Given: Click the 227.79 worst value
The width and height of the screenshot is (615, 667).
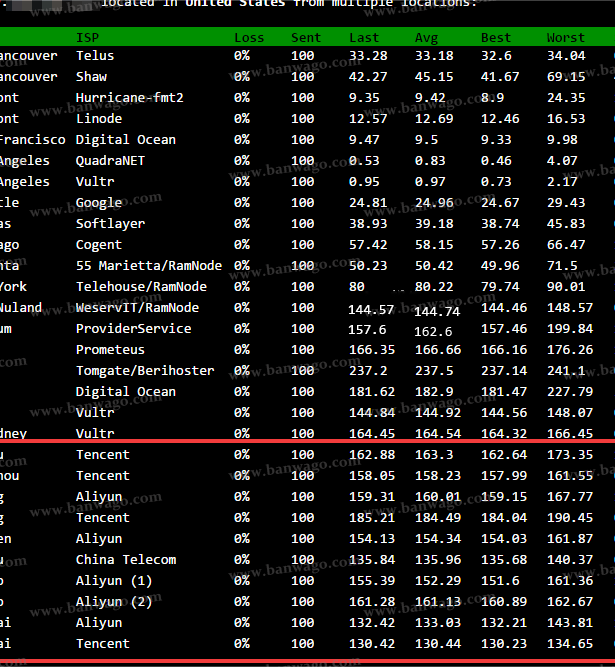Looking at the screenshot, I should [570, 392].
